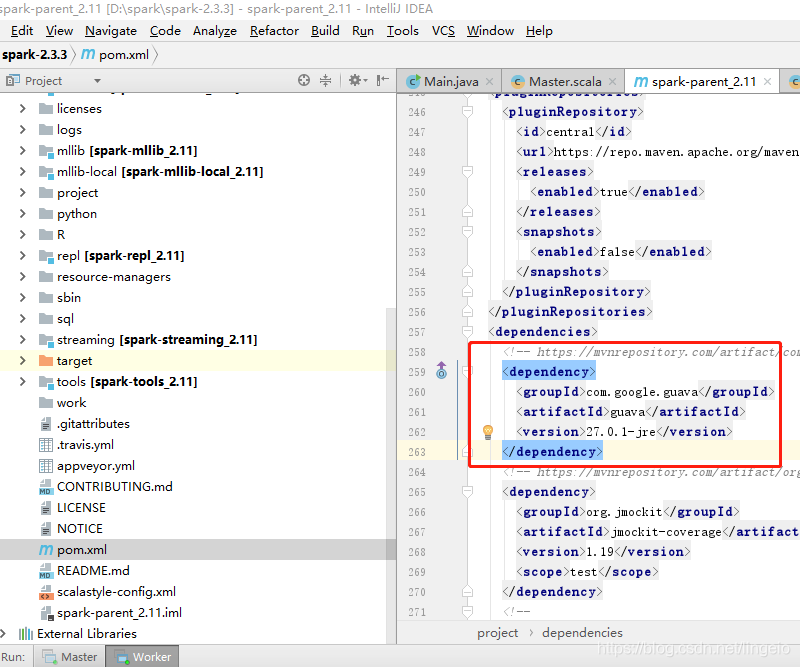Open the Project panel settings gear
The width and height of the screenshot is (800, 667).
click(357, 80)
